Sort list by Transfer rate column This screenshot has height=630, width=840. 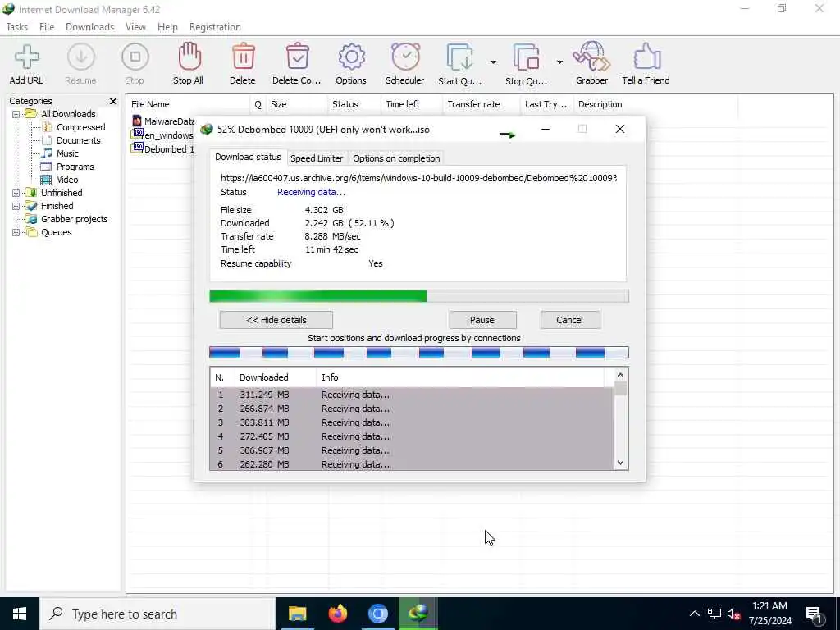(481, 104)
